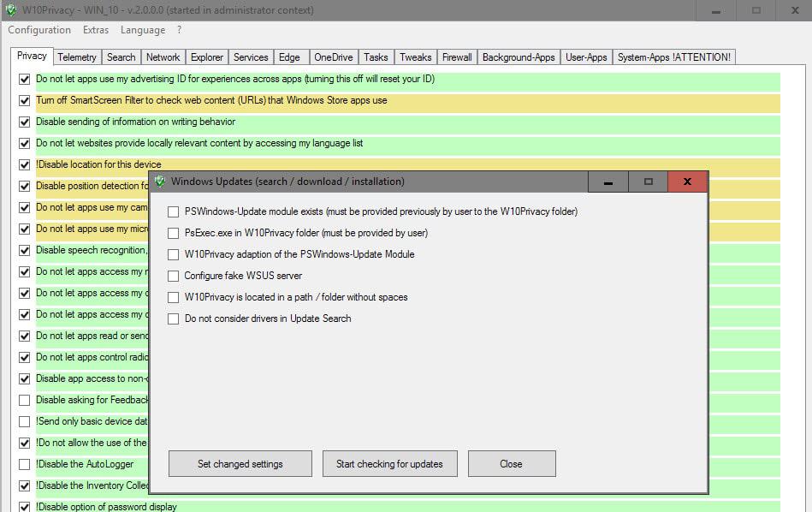This screenshot has height=512, width=812.
Task: Close the Windows Updates dialog with red X
Action: pos(687,182)
